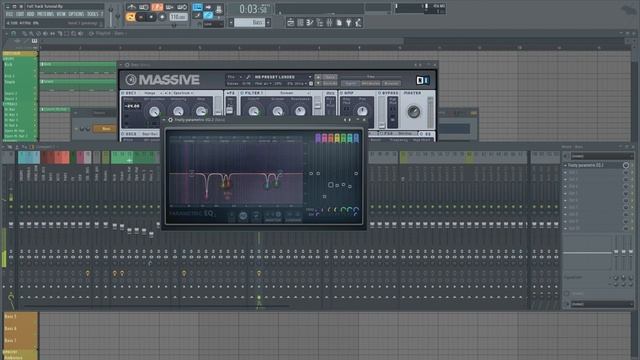The image size is (640, 360).
Task: Click the pink EQ band node at curve bottom
Action: [206, 196]
